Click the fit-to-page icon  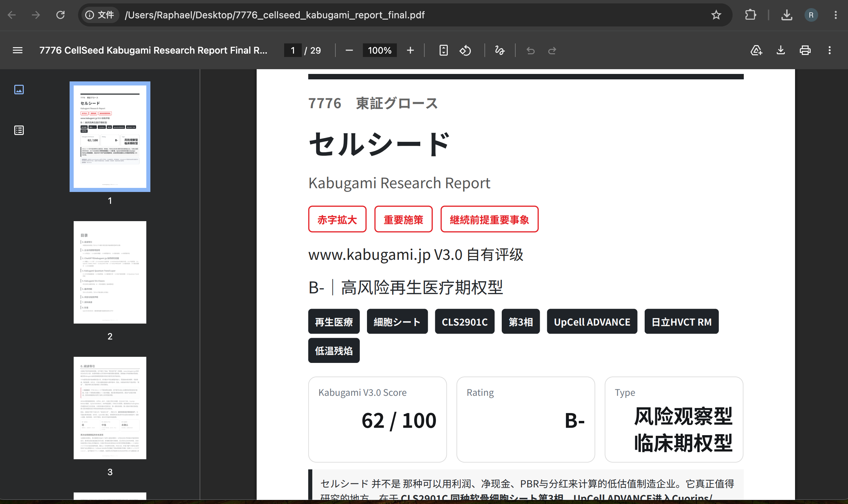point(444,50)
